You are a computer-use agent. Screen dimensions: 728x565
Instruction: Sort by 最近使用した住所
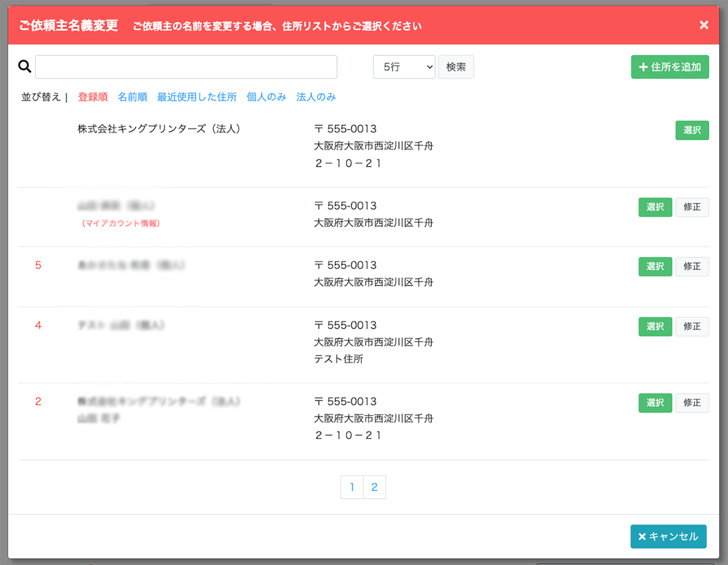(x=197, y=97)
